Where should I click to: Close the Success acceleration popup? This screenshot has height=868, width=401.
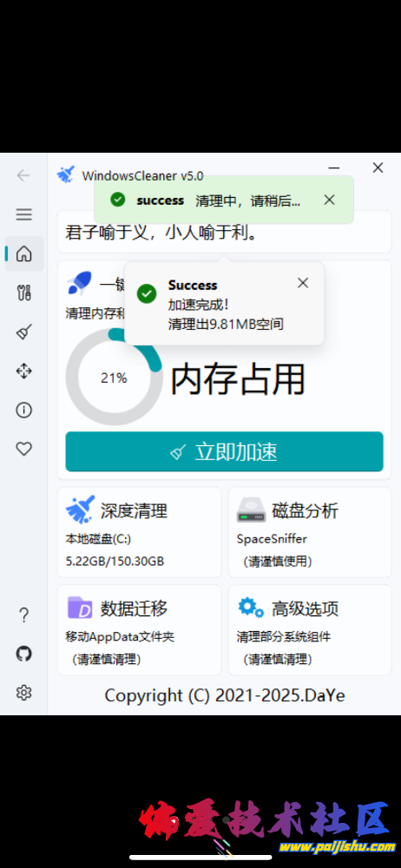click(x=302, y=283)
